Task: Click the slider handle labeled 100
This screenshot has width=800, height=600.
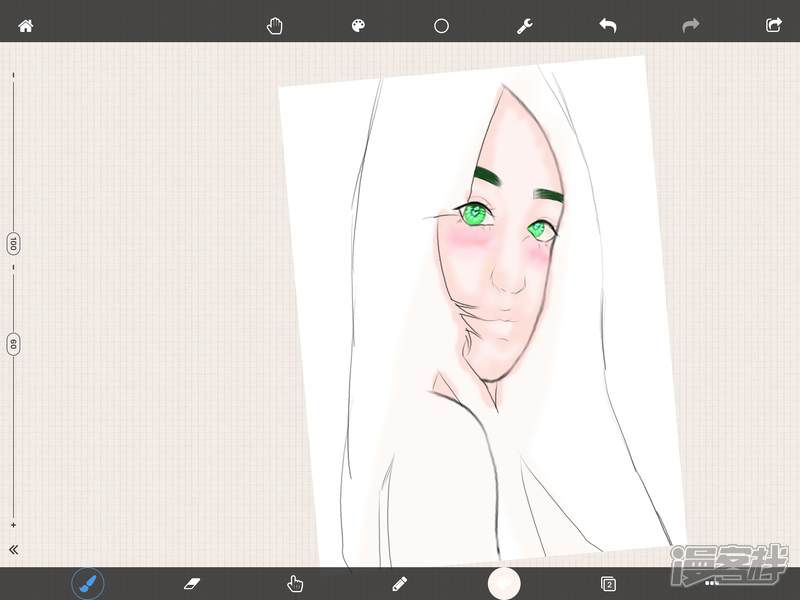Action: click(14, 244)
